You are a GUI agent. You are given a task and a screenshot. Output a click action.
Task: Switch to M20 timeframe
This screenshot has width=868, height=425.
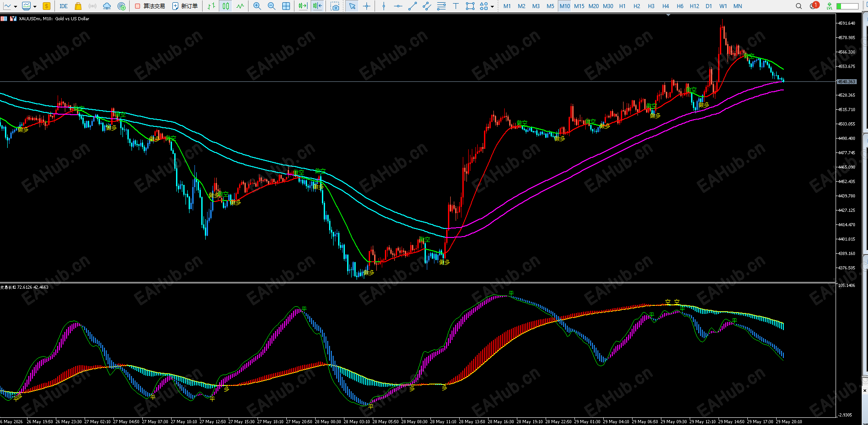click(593, 6)
